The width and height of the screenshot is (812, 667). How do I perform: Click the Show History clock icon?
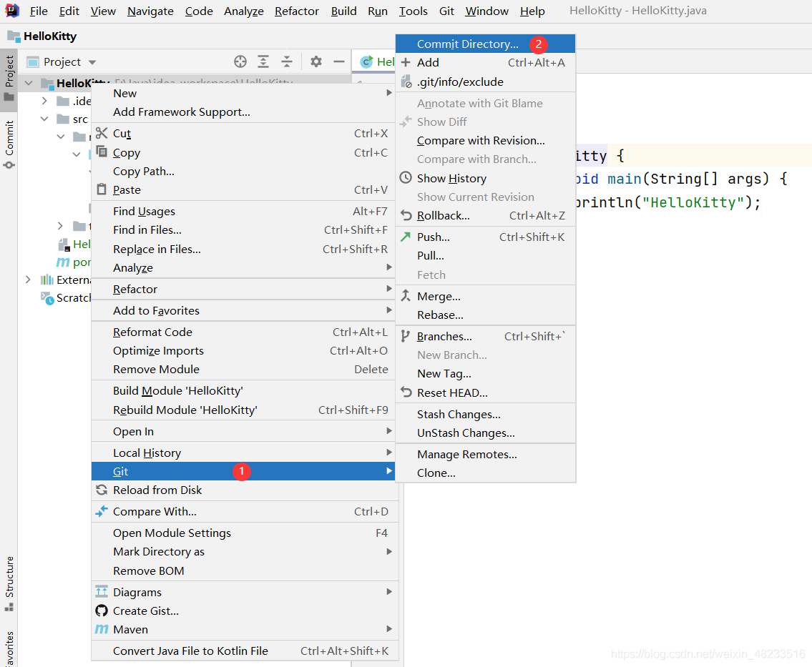pyautogui.click(x=406, y=177)
